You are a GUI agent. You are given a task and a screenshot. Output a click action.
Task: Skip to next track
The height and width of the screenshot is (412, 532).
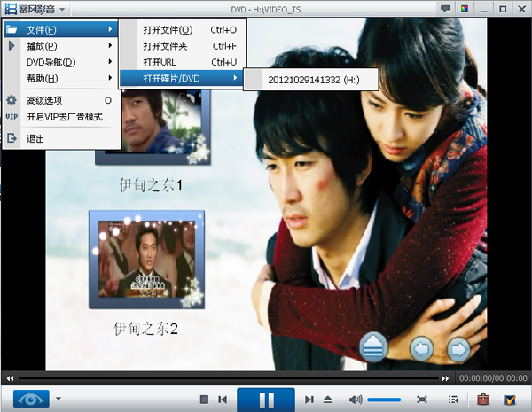309,400
